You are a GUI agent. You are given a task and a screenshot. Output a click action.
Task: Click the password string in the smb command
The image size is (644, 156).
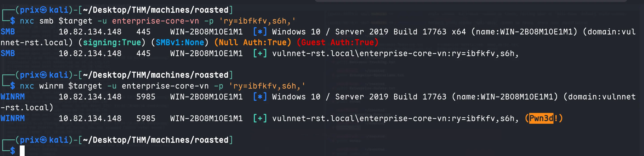click(x=258, y=21)
